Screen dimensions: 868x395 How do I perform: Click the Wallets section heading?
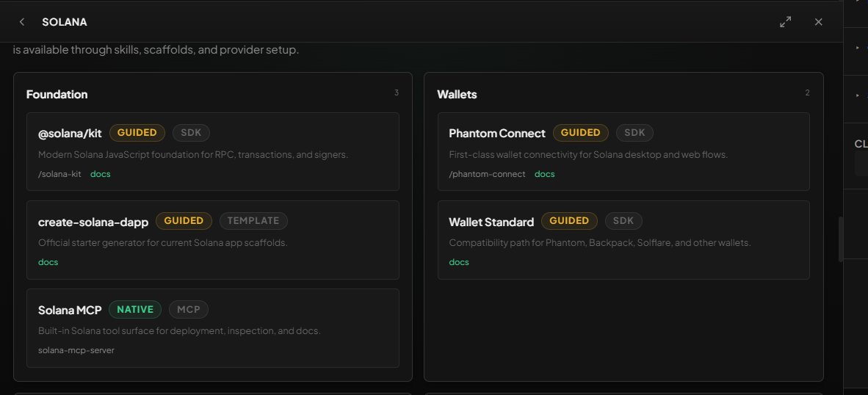coord(457,94)
